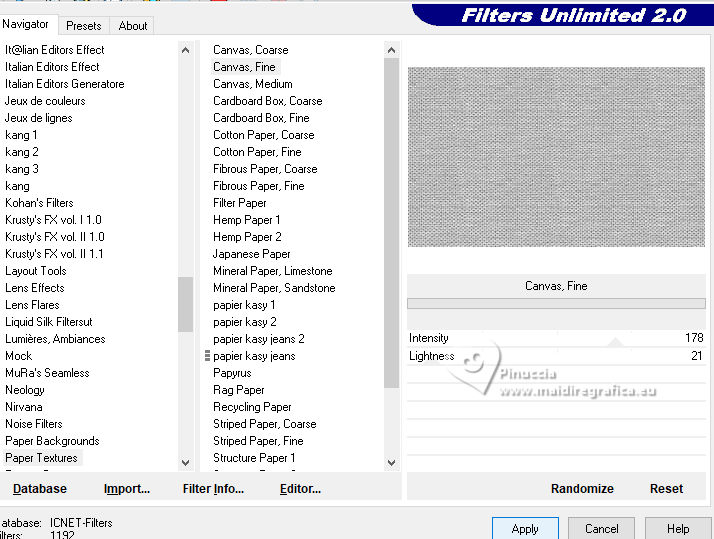Open the Database menu button
Viewport: 714px width, 539px height.
(40, 488)
